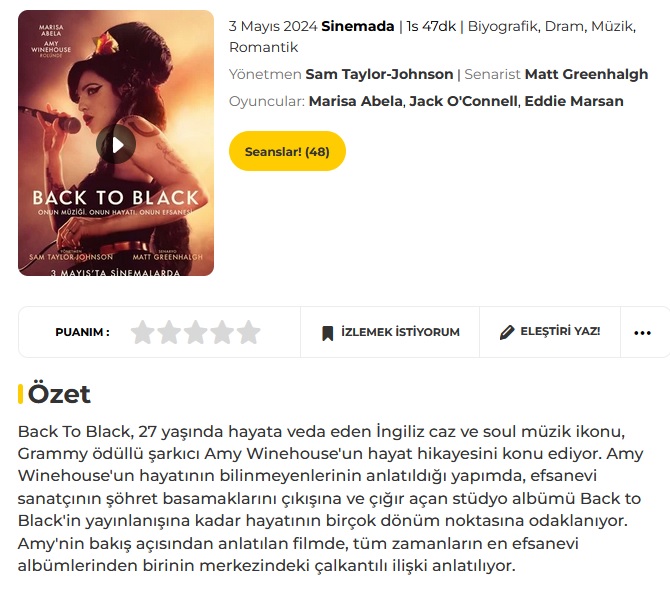
Task: Open Eddie Marsan's profile link
Action: [574, 101]
